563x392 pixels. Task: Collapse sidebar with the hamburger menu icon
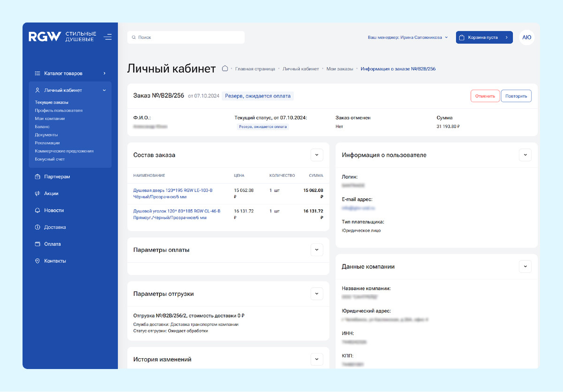click(x=107, y=37)
